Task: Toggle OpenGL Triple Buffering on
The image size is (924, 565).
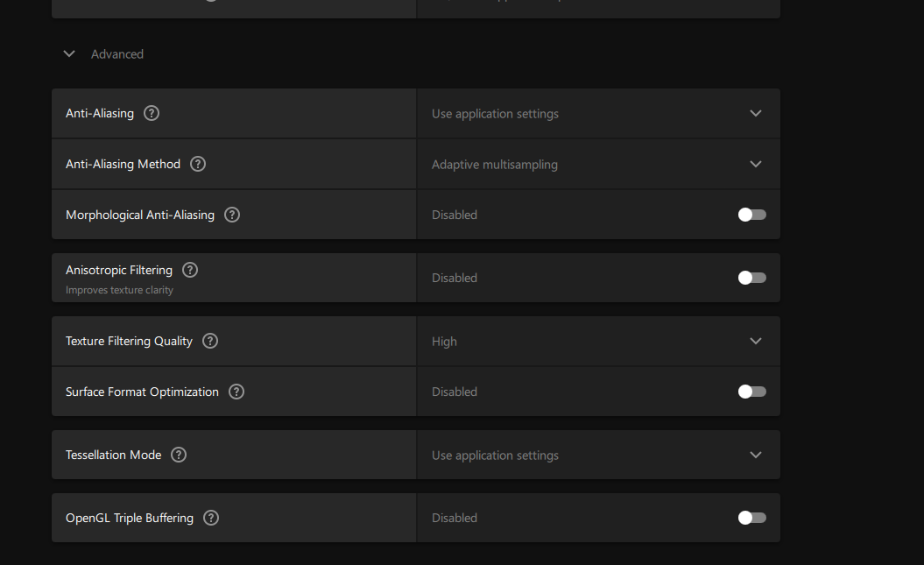Action: tap(751, 518)
